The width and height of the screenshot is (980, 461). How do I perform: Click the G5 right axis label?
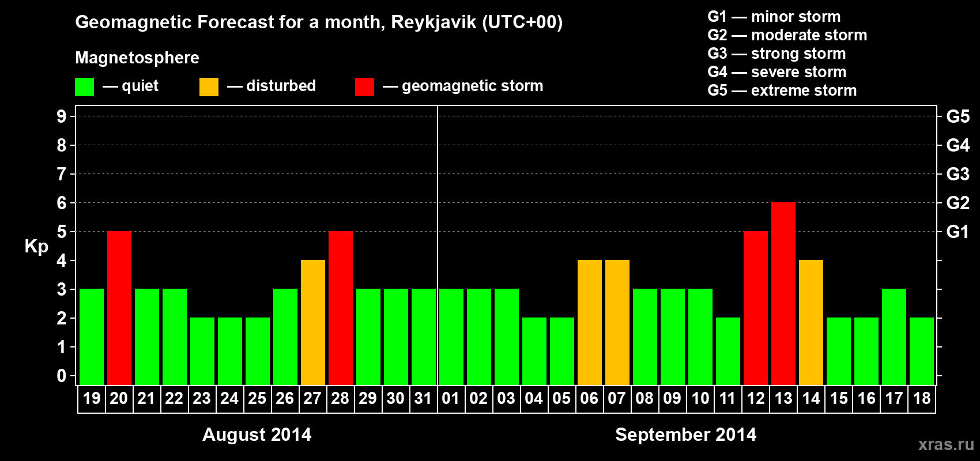pos(958,116)
